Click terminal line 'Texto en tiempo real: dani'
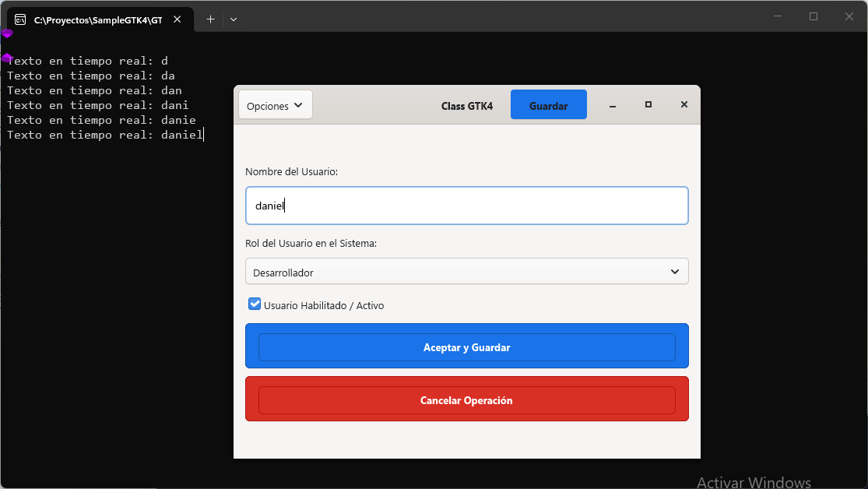The image size is (868, 489). coord(98,105)
